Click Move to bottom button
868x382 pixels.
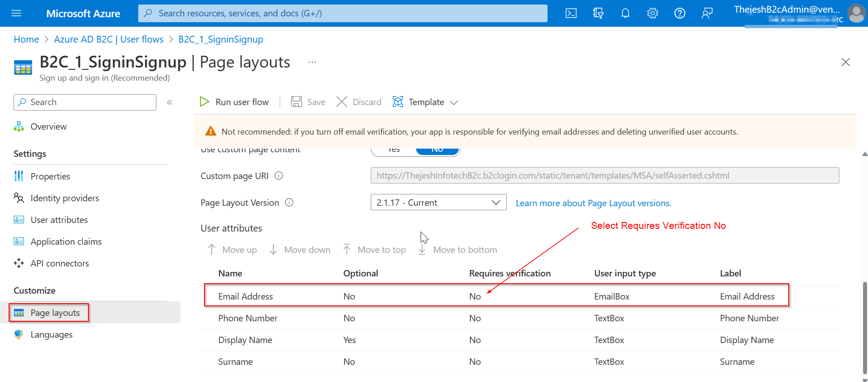pos(457,250)
